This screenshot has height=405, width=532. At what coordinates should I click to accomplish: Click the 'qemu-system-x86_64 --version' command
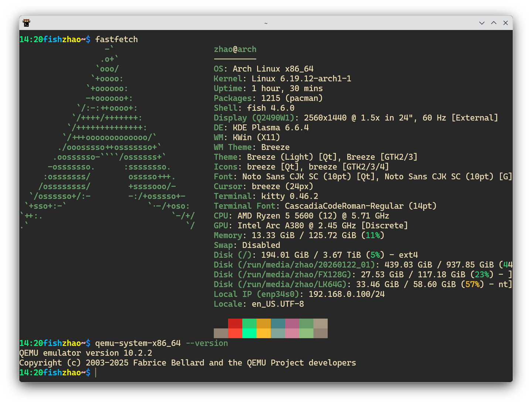click(x=161, y=343)
